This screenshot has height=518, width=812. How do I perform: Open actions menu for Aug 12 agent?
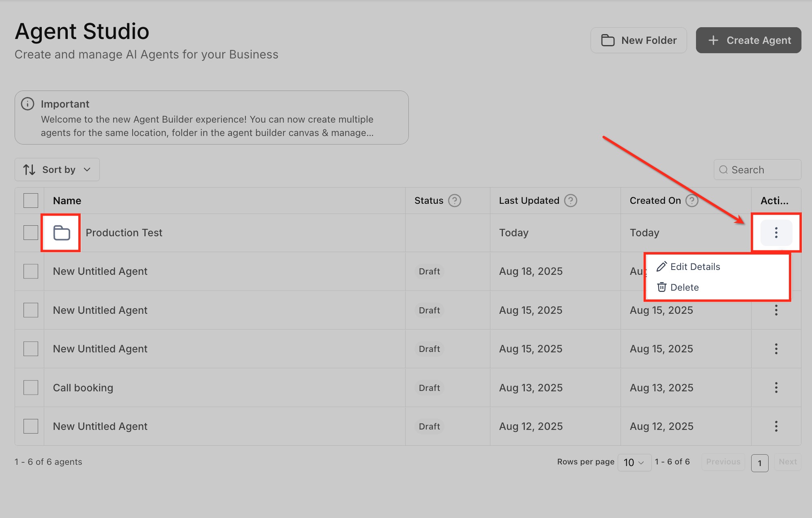(x=776, y=426)
